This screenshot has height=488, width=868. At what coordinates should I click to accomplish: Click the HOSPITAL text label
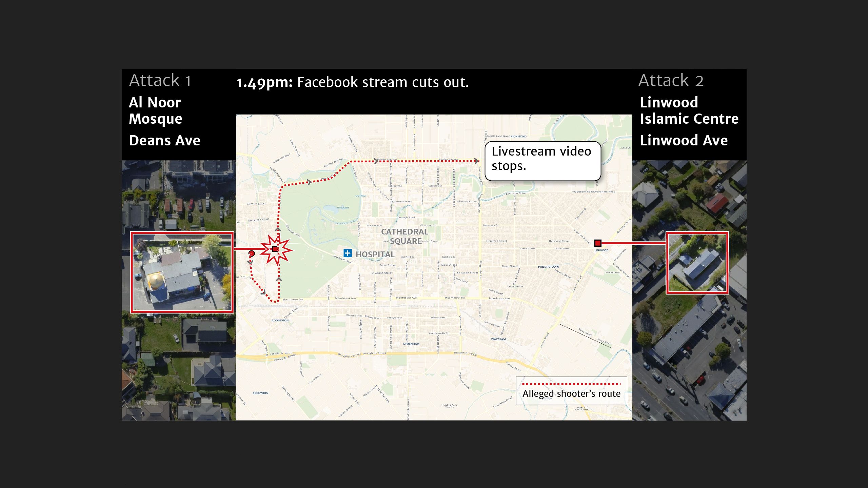coord(375,254)
